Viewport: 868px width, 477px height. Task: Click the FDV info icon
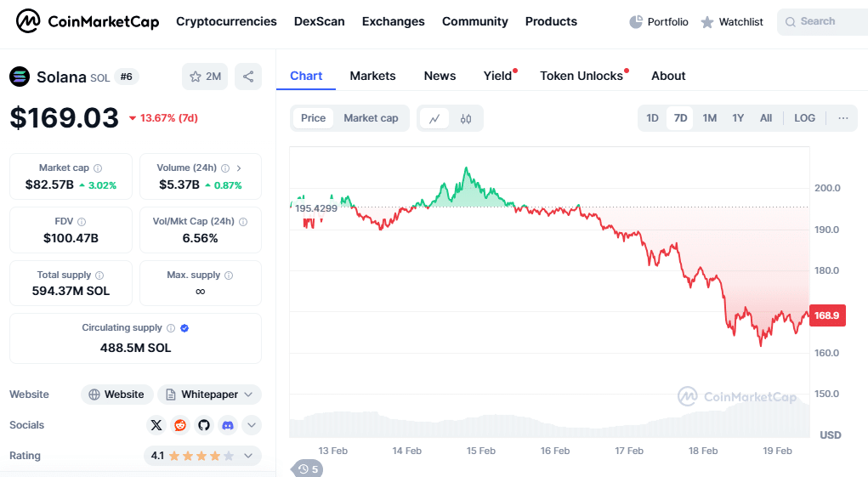[x=82, y=222]
